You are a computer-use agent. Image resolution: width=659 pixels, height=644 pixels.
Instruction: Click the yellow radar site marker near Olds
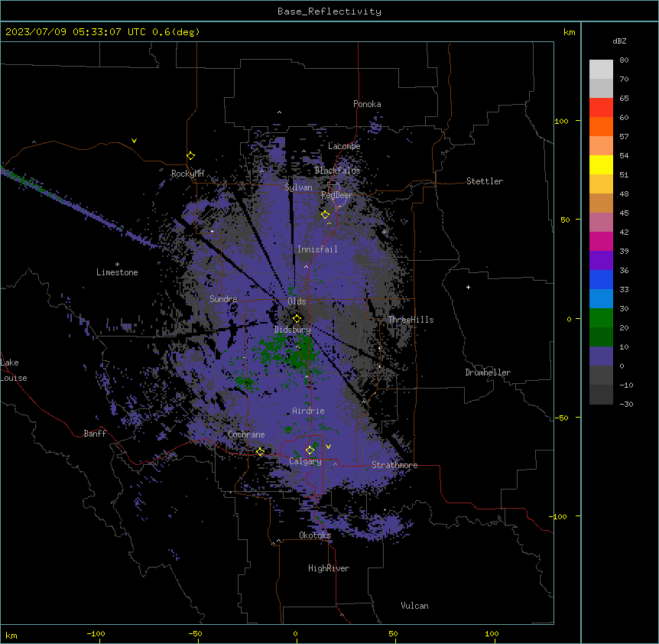[297, 318]
